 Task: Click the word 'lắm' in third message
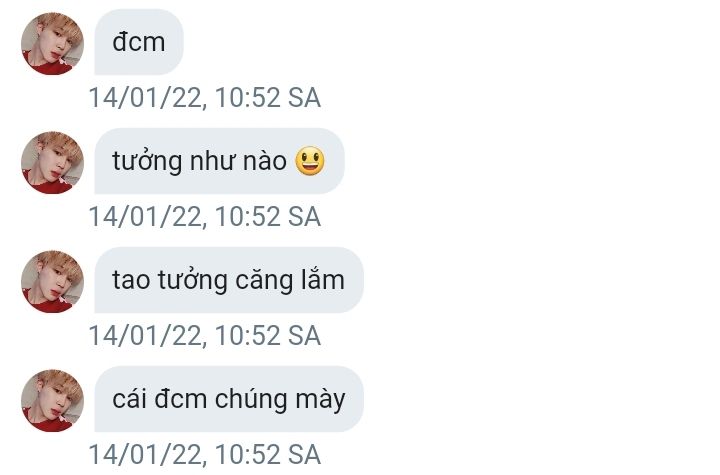tap(322, 278)
